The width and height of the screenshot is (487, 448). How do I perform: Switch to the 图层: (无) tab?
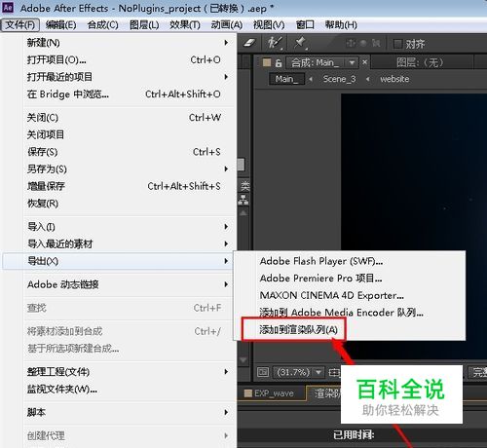pos(420,62)
